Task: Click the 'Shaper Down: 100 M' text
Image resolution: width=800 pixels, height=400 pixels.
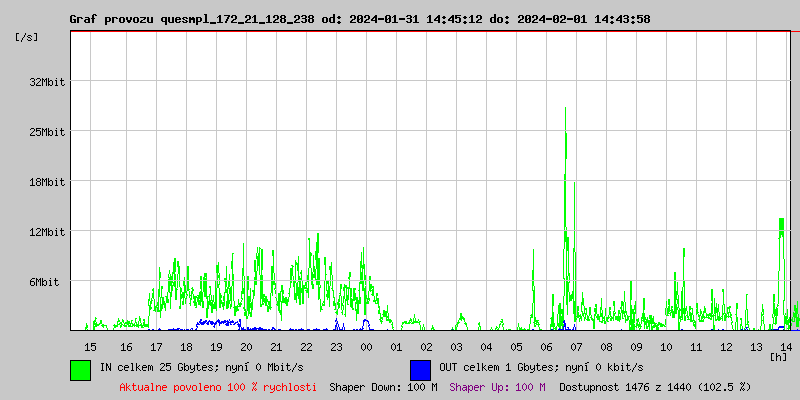Action: [383, 387]
